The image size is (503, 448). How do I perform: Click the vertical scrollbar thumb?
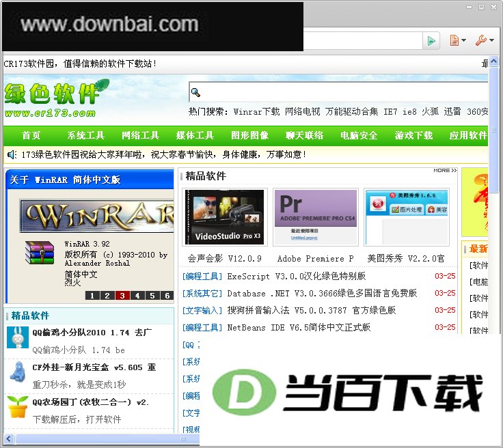coord(493,130)
